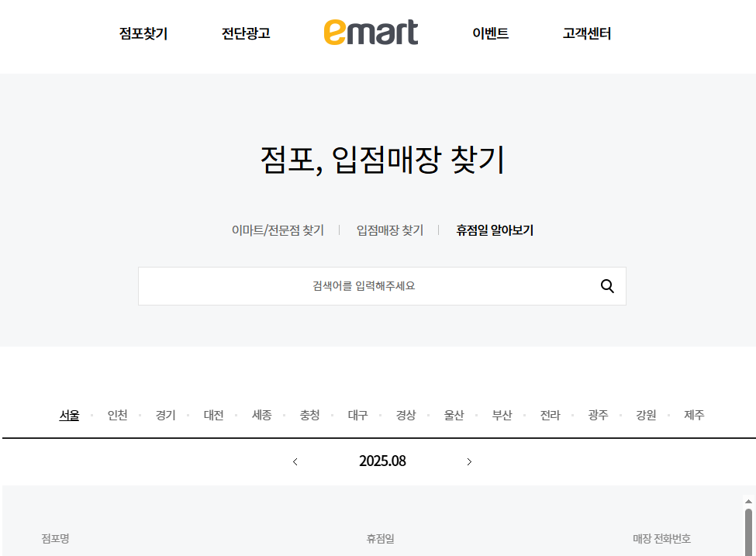Click the 점포, 입점매장 찾기 heading

pos(382,160)
